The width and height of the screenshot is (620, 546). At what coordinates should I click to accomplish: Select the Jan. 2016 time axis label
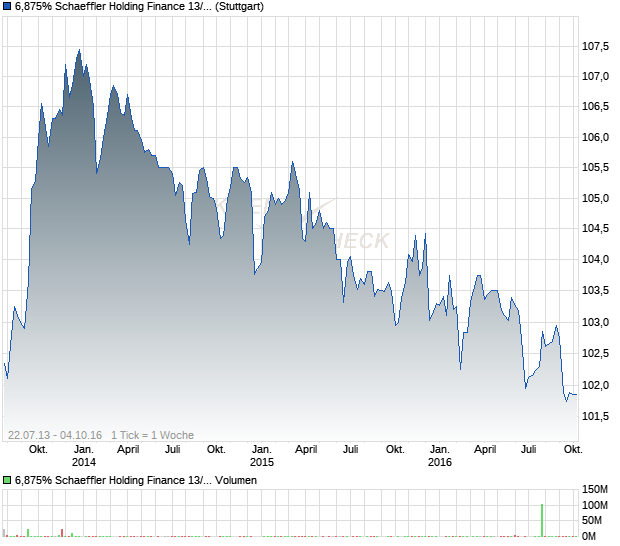click(x=439, y=456)
